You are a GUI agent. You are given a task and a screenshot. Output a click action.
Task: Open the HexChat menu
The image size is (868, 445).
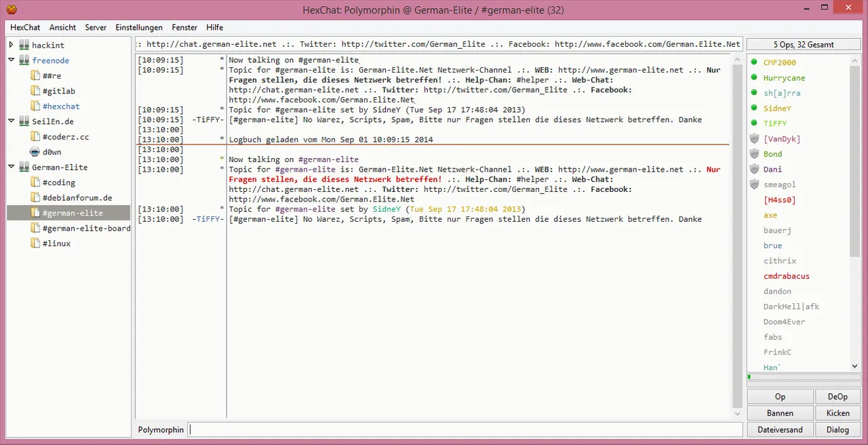click(25, 28)
